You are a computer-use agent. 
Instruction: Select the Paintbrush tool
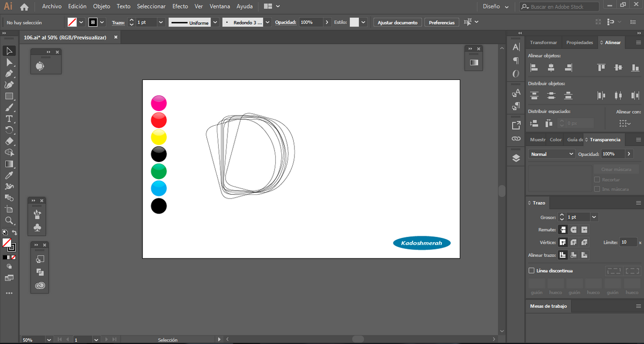click(x=9, y=108)
